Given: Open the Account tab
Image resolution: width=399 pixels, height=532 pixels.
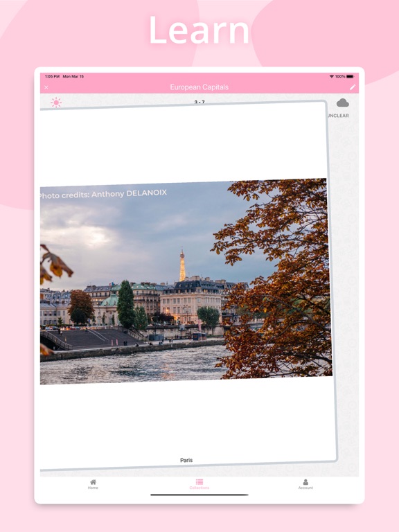Looking at the screenshot, I should tap(305, 484).
